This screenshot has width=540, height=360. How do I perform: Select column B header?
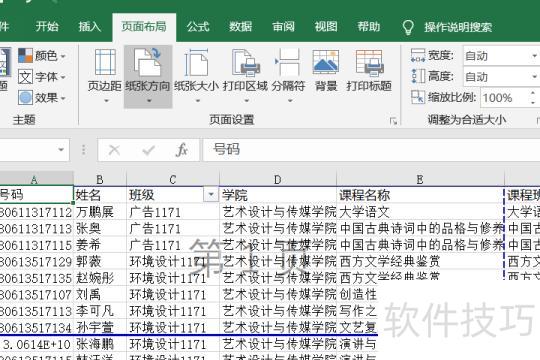(x=100, y=179)
